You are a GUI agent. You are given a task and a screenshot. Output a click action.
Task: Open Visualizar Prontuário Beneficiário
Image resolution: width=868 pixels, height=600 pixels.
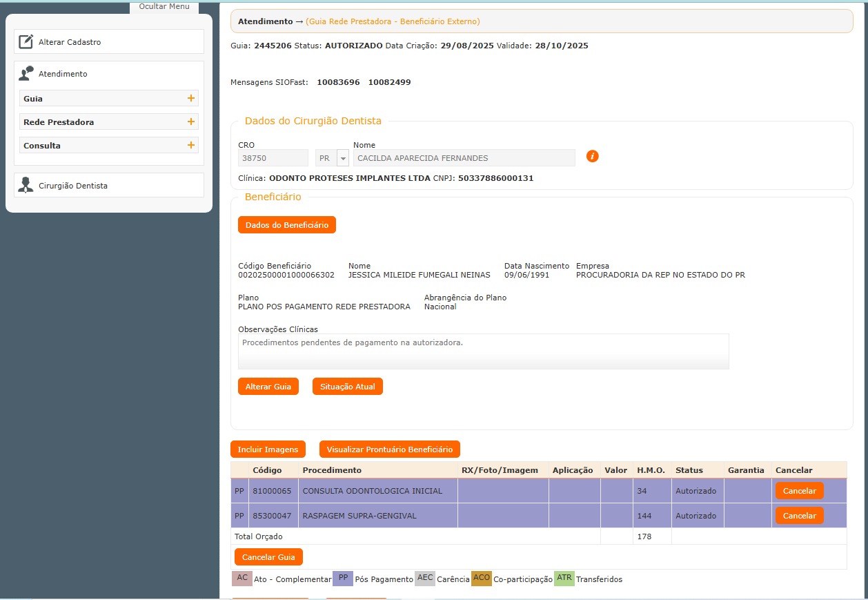(389, 449)
